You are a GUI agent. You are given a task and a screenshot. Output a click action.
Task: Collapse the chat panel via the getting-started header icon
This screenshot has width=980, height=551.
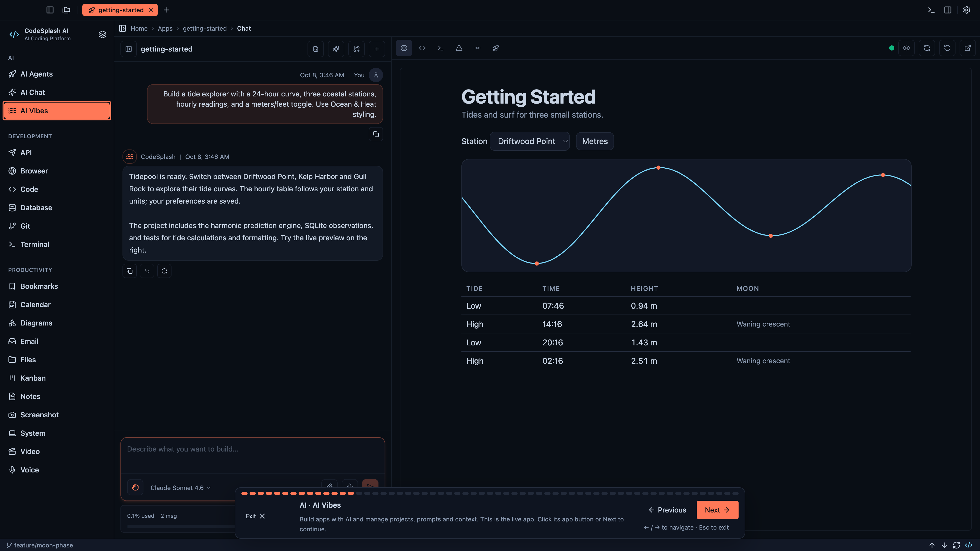129,49
